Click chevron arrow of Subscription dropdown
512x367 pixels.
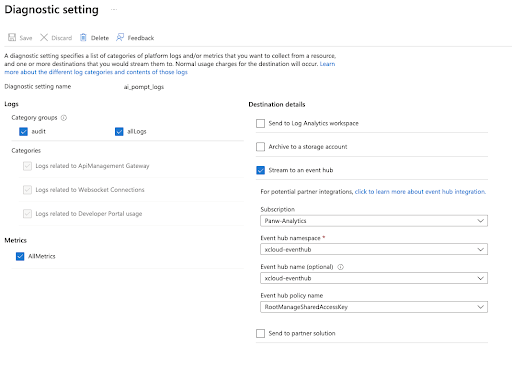pos(480,221)
